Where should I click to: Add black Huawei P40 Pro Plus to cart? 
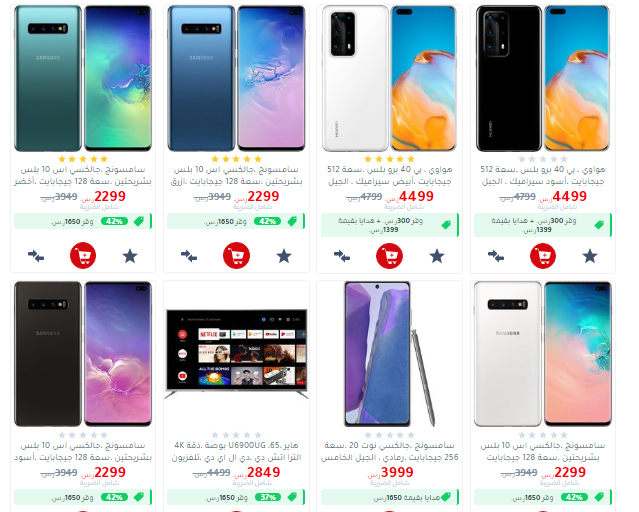(x=543, y=256)
